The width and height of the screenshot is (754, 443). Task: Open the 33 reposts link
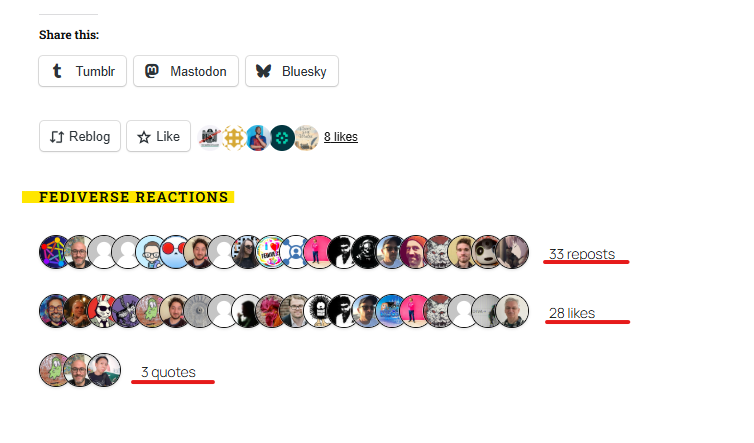point(582,254)
